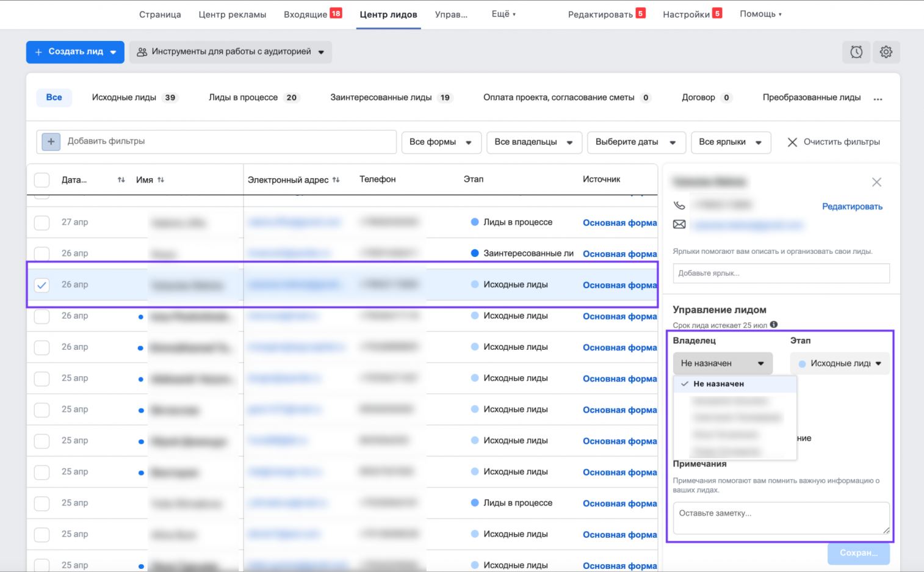Open the Все ярлыки dropdown
Screen dimensions: 924x572
(x=731, y=142)
